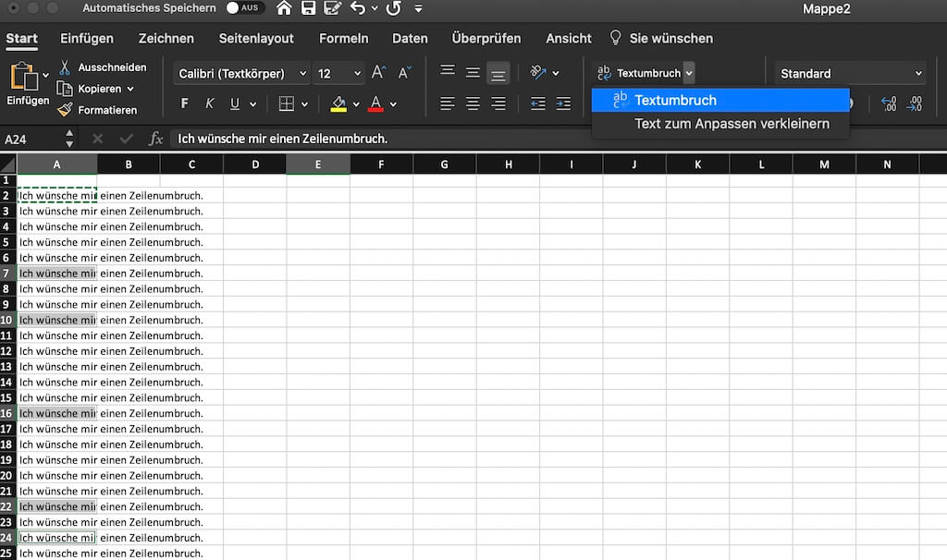Image resolution: width=947 pixels, height=560 pixels.
Task: Toggle italic formatting with the K icon
Action: click(209, 103)
